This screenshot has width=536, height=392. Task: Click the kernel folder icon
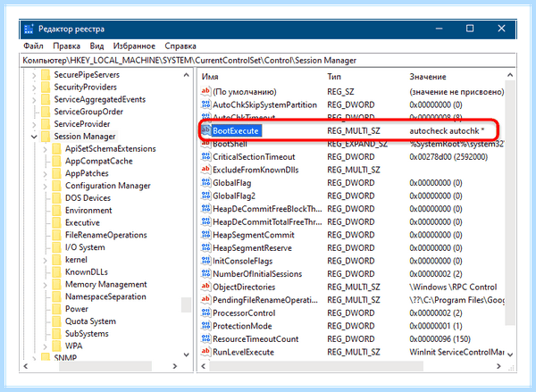[x=56, y=260]
